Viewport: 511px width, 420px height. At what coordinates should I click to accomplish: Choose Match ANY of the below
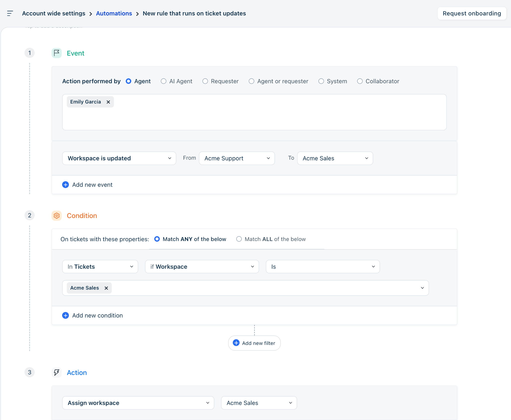point(157,239)
